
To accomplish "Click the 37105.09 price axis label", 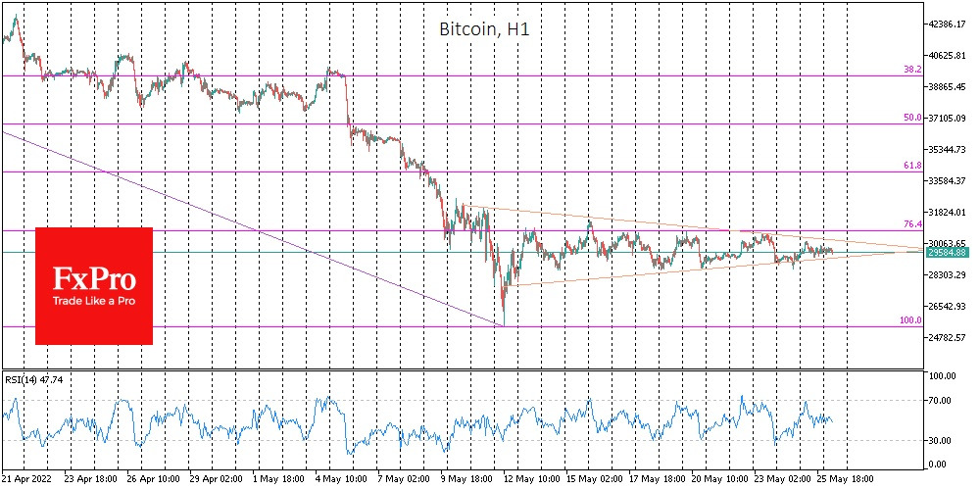I will (948, 119).
